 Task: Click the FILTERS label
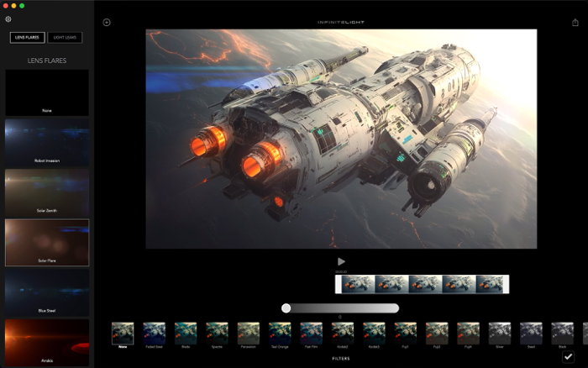point(341,359)
